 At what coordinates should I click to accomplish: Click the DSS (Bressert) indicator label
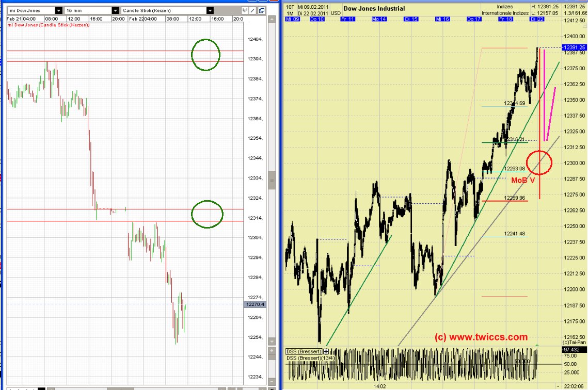click(x=304, y=351)
